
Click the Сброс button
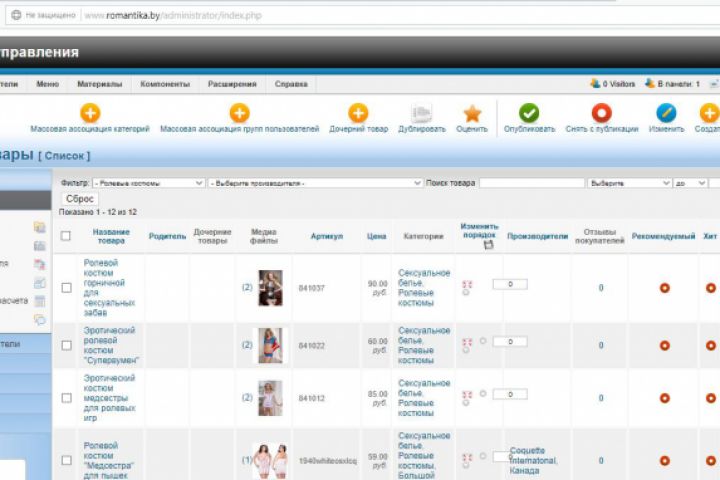click(x=80, y=199)
